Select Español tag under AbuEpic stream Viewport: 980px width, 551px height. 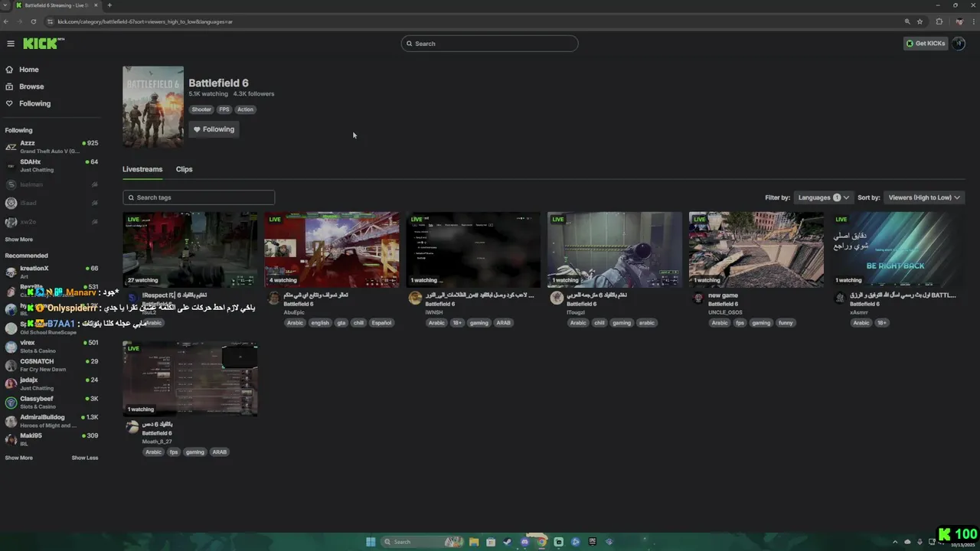381,323
